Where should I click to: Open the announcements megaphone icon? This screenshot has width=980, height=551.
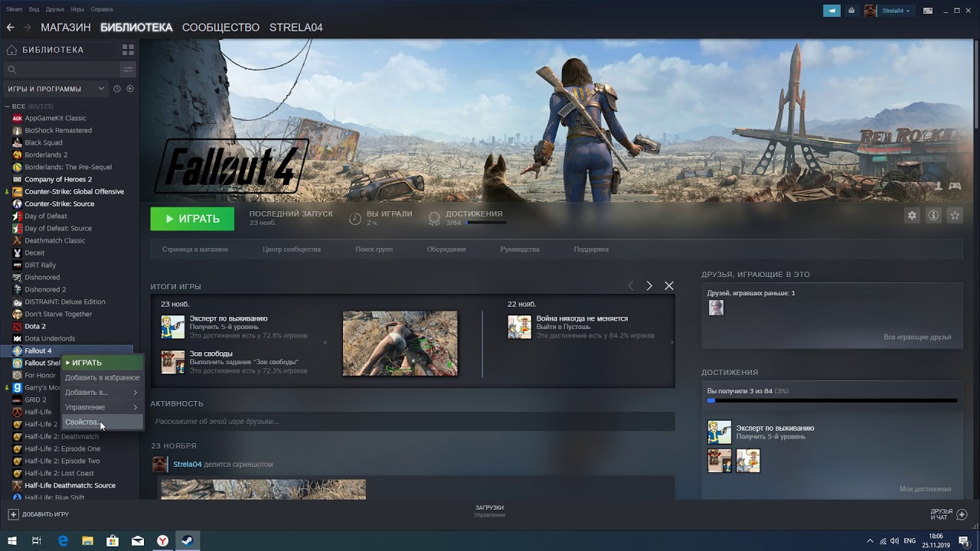point(831,11)
